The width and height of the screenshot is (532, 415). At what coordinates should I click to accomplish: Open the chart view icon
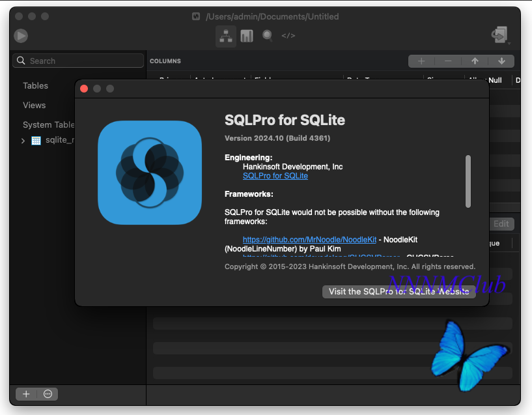click(x=247, y=36)
